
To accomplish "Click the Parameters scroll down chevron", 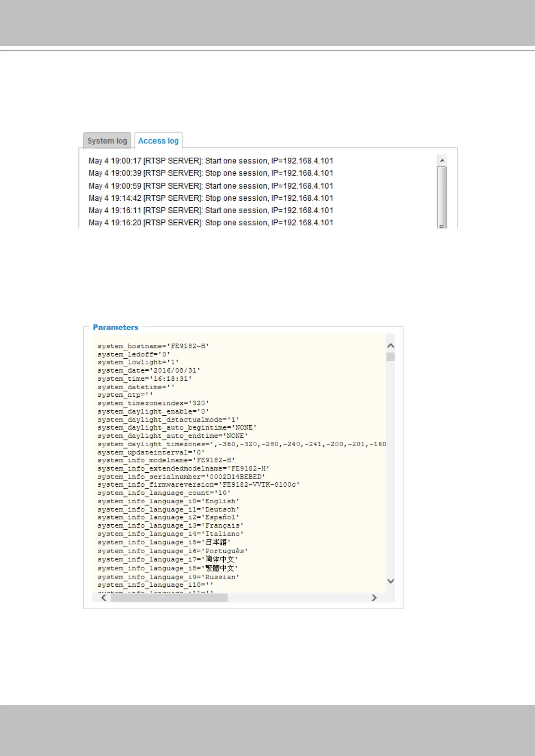I will tap(390, 581).
